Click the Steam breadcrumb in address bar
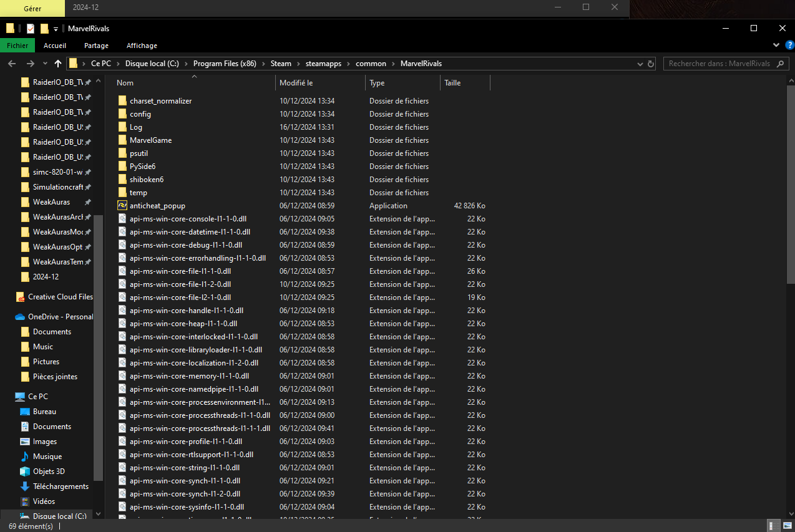The width and height of the screenshot is (795, 532). click(281, 64)
